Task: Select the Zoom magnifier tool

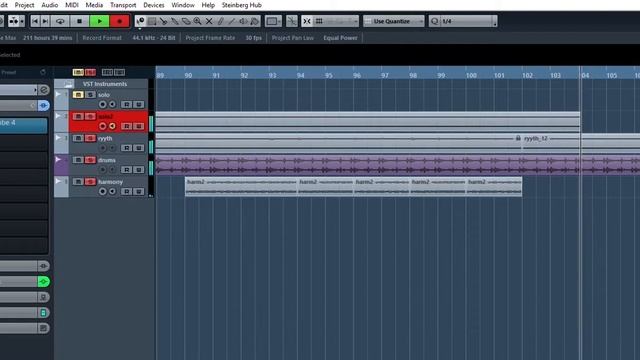Action: [x=198, y=21]
